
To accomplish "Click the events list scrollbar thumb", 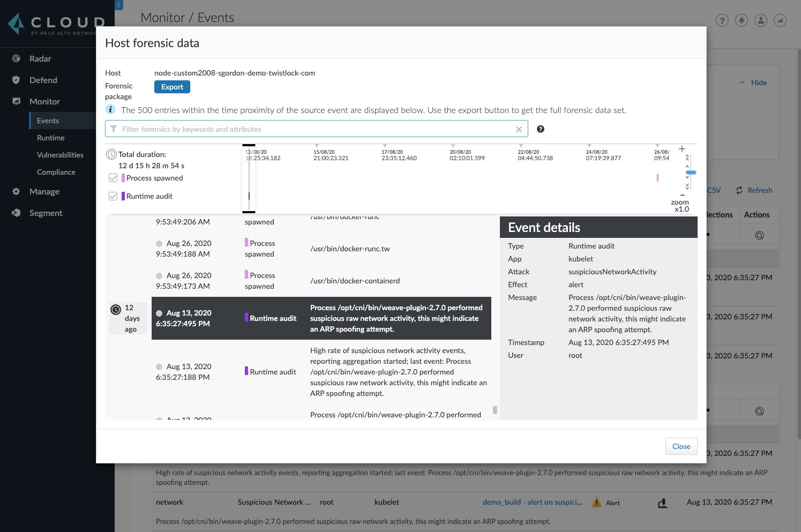I will coord(495,410).
